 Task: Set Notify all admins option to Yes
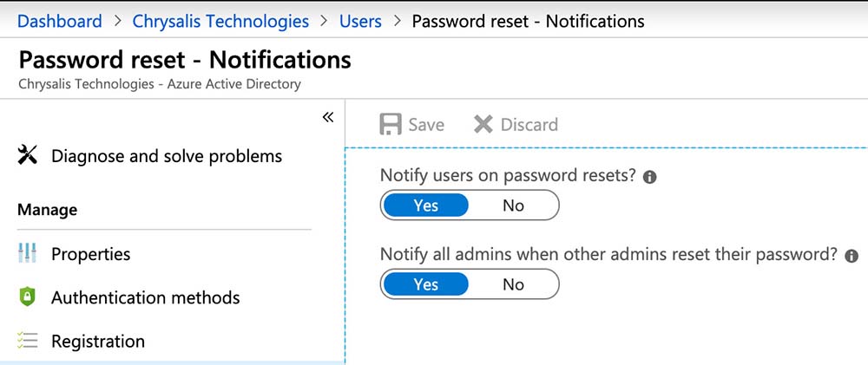[x=426, y=284]
